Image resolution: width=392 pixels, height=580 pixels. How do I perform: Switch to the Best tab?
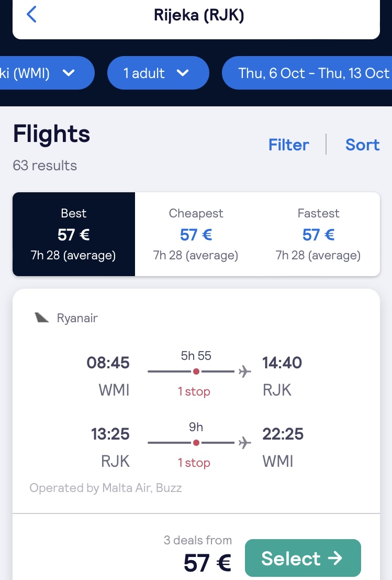click(74, 234)
